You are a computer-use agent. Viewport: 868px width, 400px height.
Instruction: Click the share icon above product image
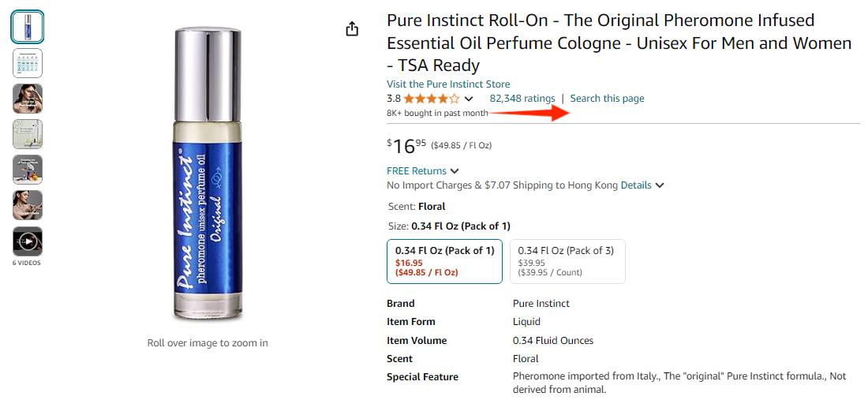point(352,29)
